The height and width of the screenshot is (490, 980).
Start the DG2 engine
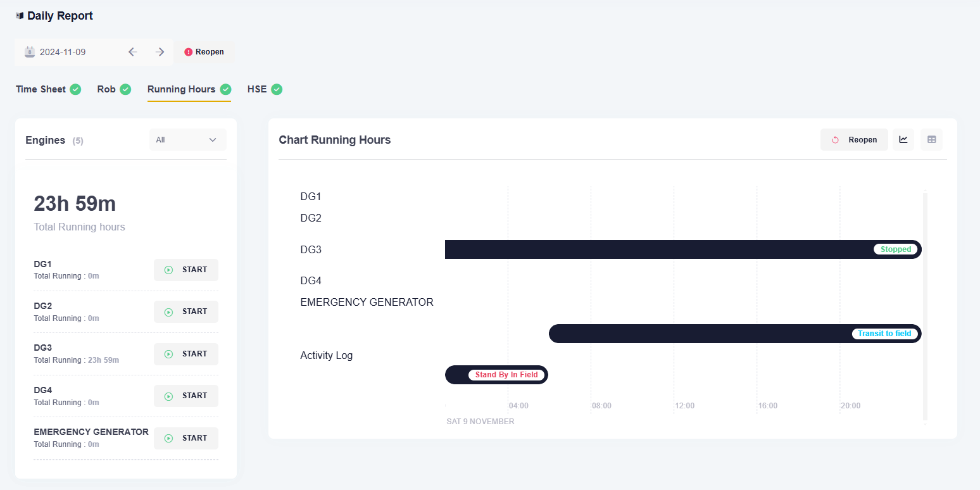click(186, 311)
